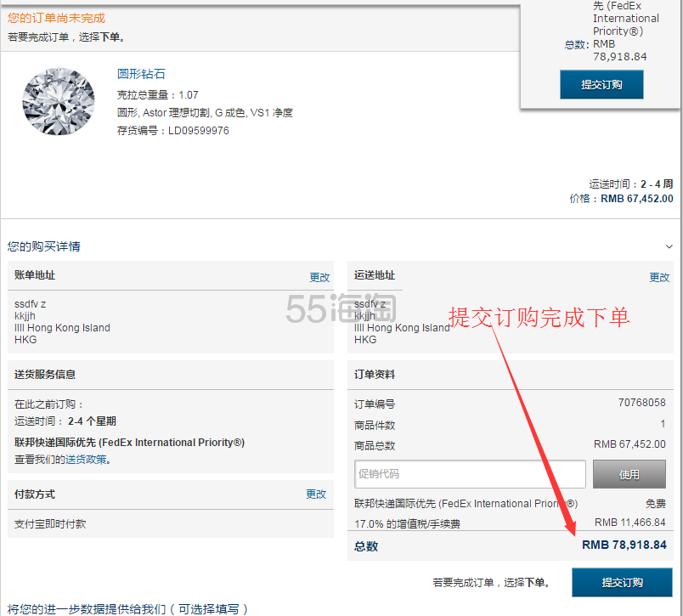Click the 订单资料 section header
Viewport: 683px width, 616px height.
tap(375, 375)
